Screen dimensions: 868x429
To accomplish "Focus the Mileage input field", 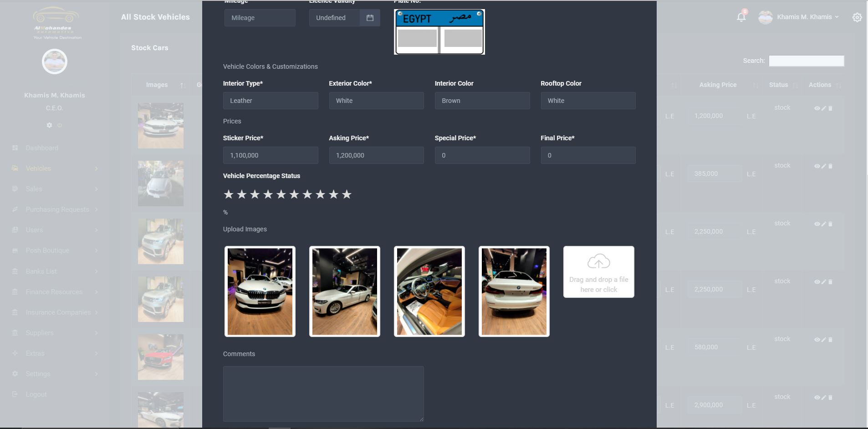I will [260, 18].
